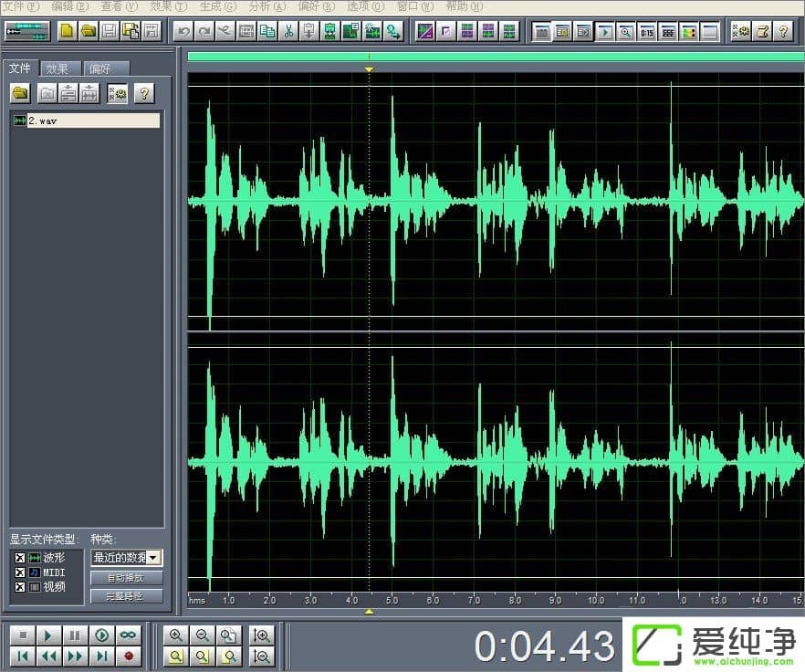The height and width of the screenshot is (672, 805).
Task: Toggle the 波形 waveform file type checkbox
Action: coord(20,558)
